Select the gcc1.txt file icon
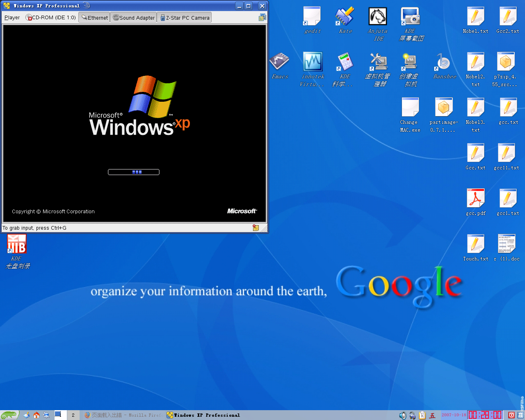The image size is (525, 420). pos(508,203)
